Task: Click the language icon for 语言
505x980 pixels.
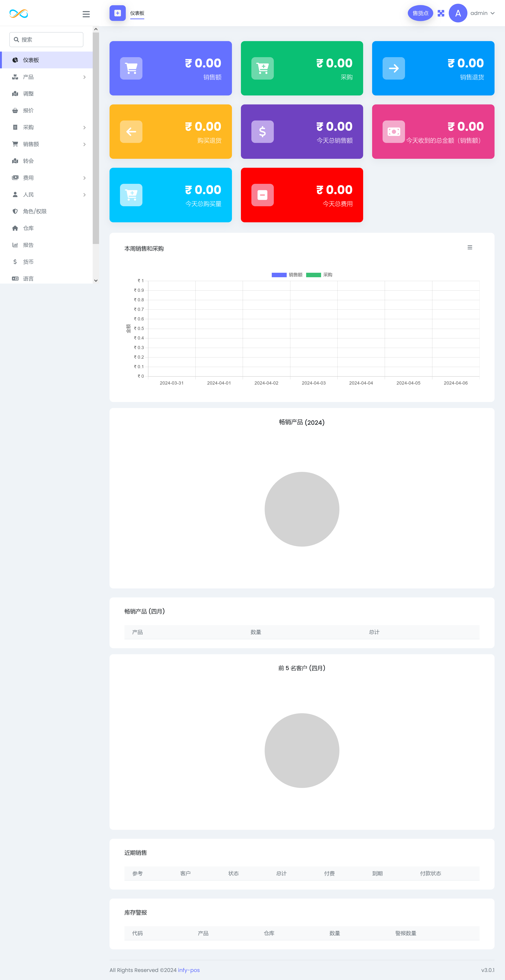Action: 15,279
